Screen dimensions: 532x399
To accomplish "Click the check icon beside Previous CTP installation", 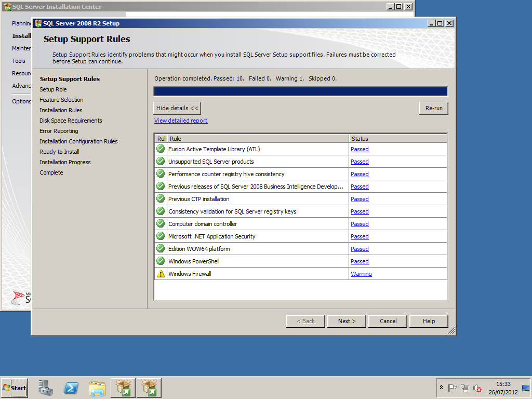I will [x=161, y=199].
